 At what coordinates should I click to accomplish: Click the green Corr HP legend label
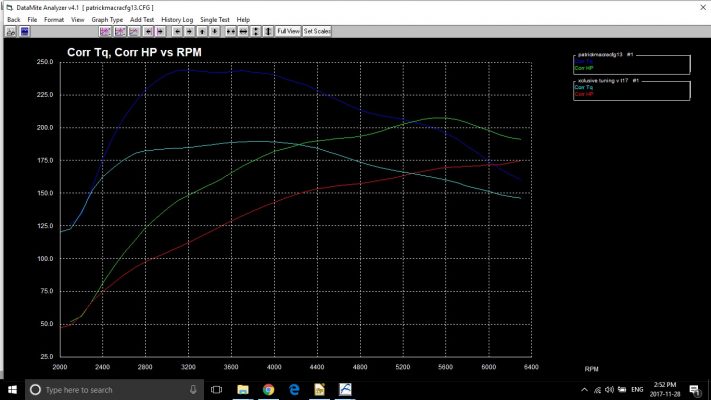click(584, 68)
